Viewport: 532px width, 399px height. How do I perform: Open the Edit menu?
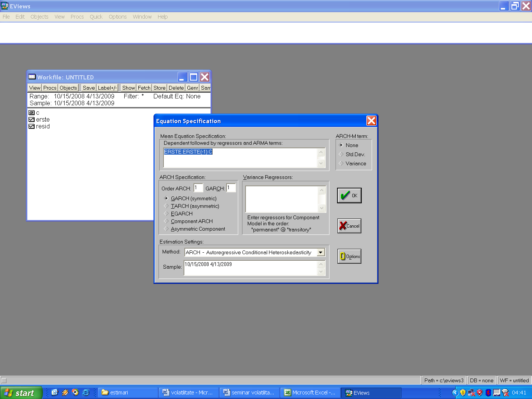pos(20,17)
